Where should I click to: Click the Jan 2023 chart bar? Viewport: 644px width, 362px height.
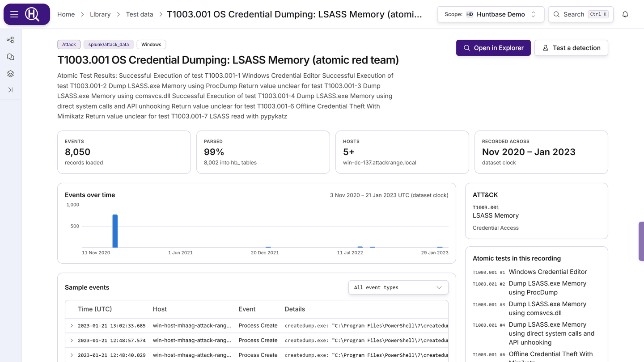440,247
